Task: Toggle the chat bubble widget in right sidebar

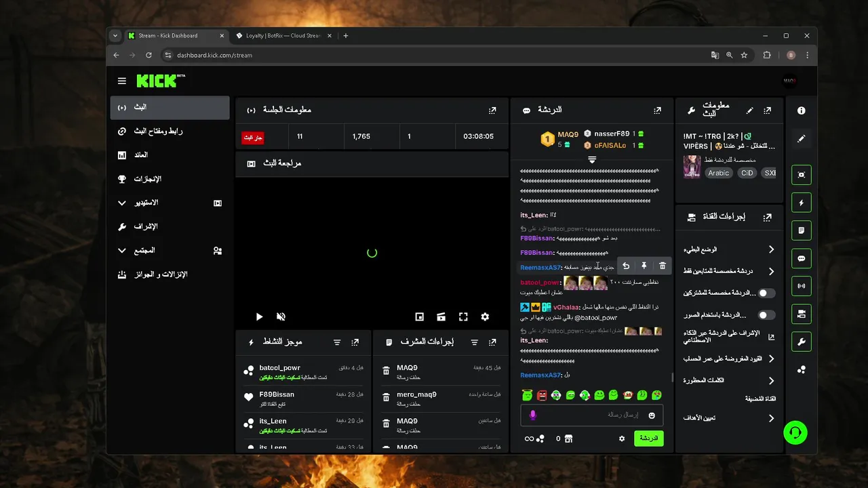Action: [802, 258]
